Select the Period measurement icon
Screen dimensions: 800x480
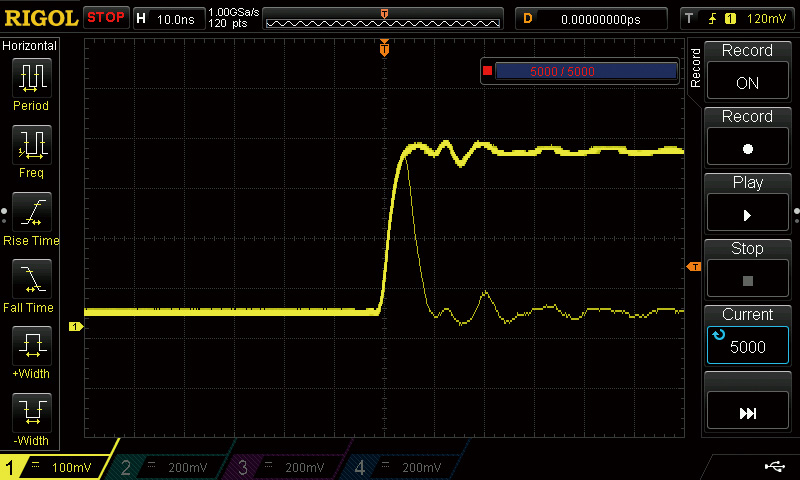click(x=31, y=84)
